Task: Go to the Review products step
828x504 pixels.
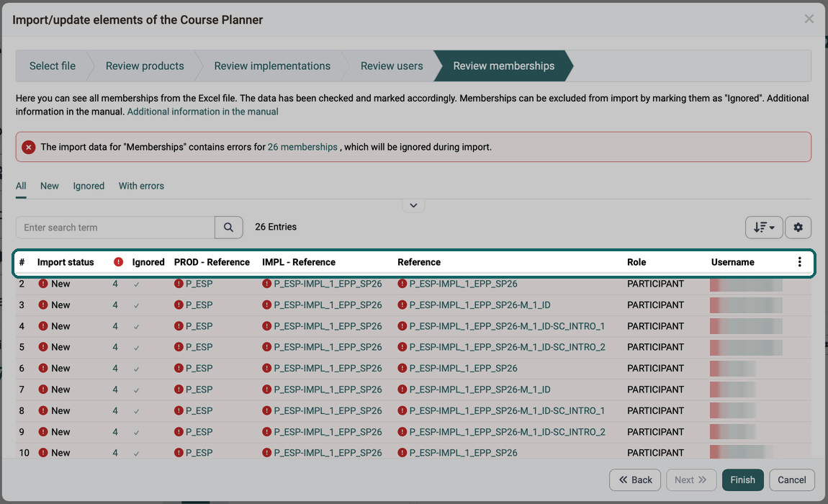Action: pyautogui.click(x=145, y=66)
